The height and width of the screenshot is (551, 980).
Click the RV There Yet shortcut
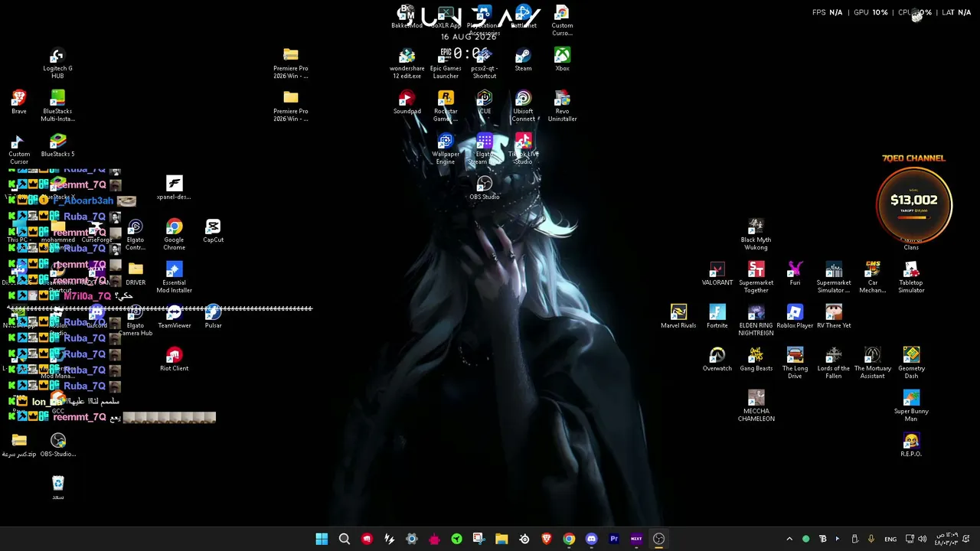point(834,317)
